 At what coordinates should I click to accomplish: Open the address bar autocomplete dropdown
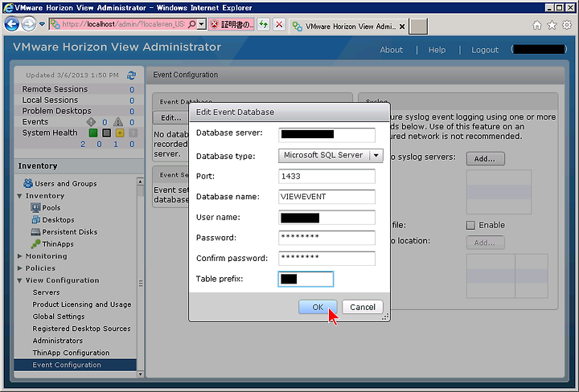(201, 24)
